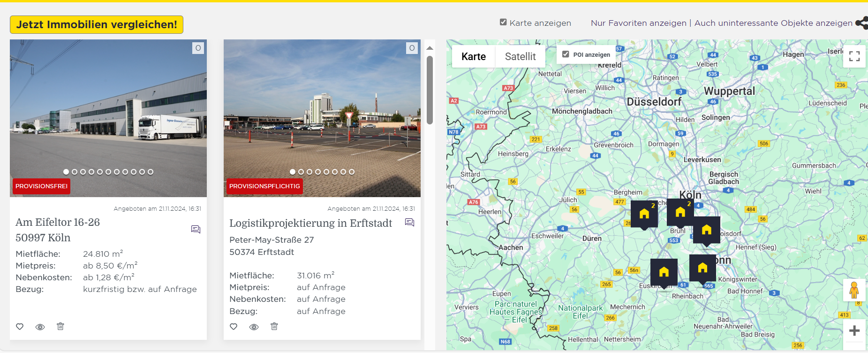The width and height of the screenshot is (868, 353).
Task: Click trash icon on Erftstadt listing
Action: 274,326
